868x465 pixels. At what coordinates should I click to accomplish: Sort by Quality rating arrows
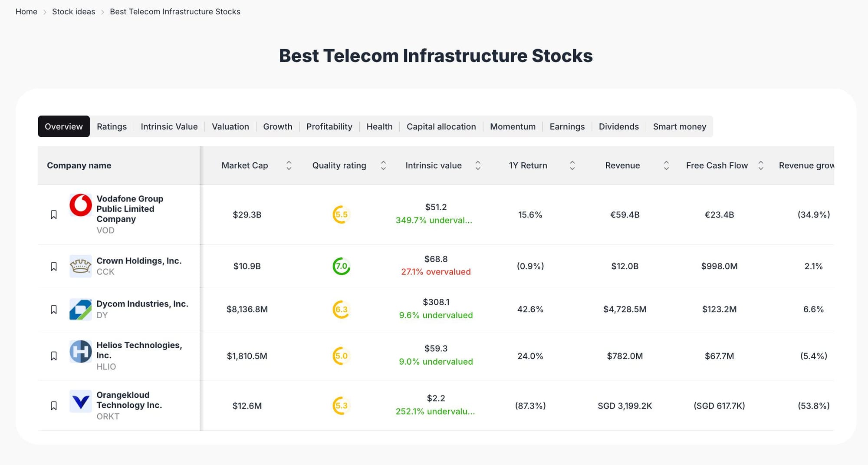pyautogui.click(x=383, y=165)
